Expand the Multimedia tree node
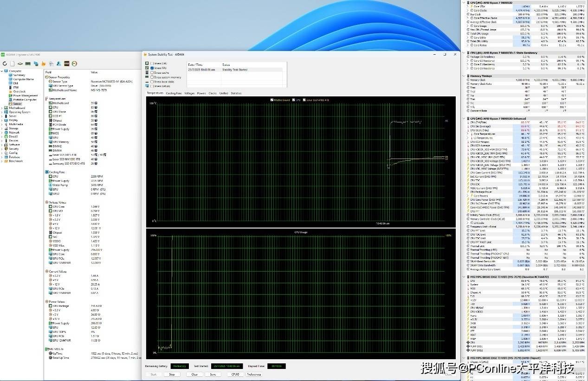This screenshot has height=381, width=588. (2, 124)
